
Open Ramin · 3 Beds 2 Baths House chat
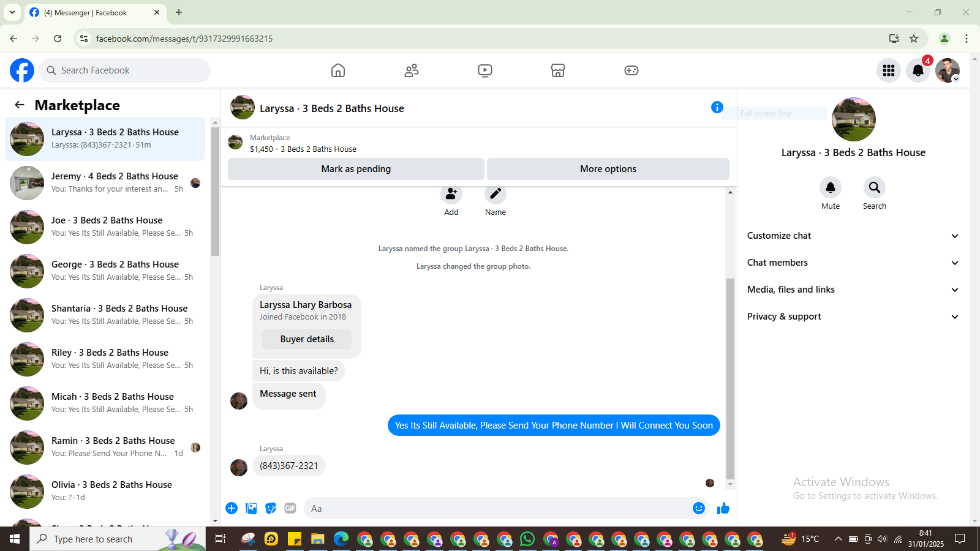point(105,448)
